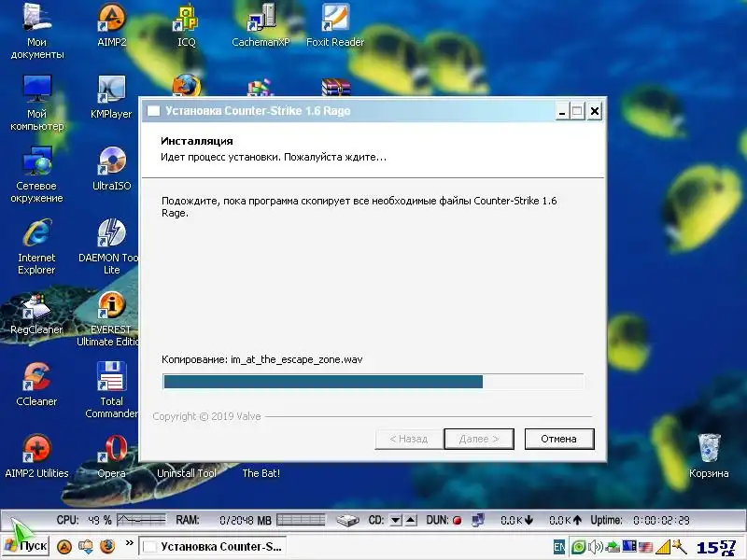
Task: Select the WinRAR books icon on desktop
Action: (x=335, y=87)
